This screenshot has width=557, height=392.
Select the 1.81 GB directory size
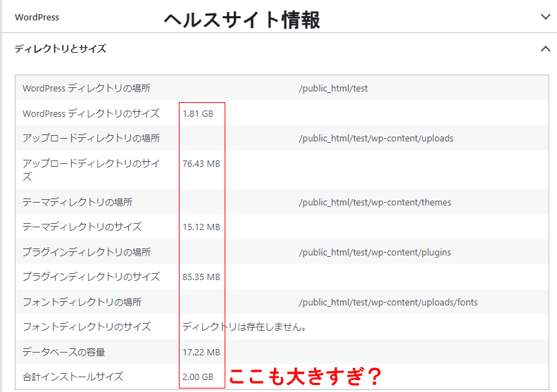click(x=198, y=113)
